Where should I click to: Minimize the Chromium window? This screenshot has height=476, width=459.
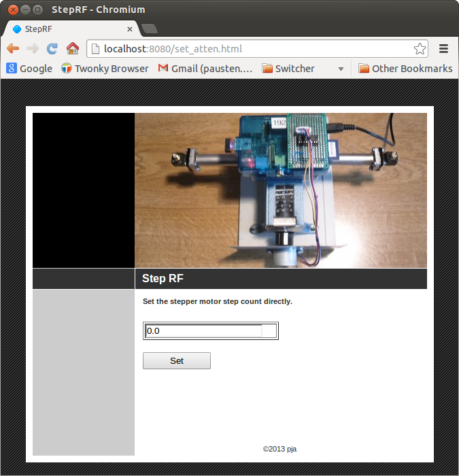(26, 10)
